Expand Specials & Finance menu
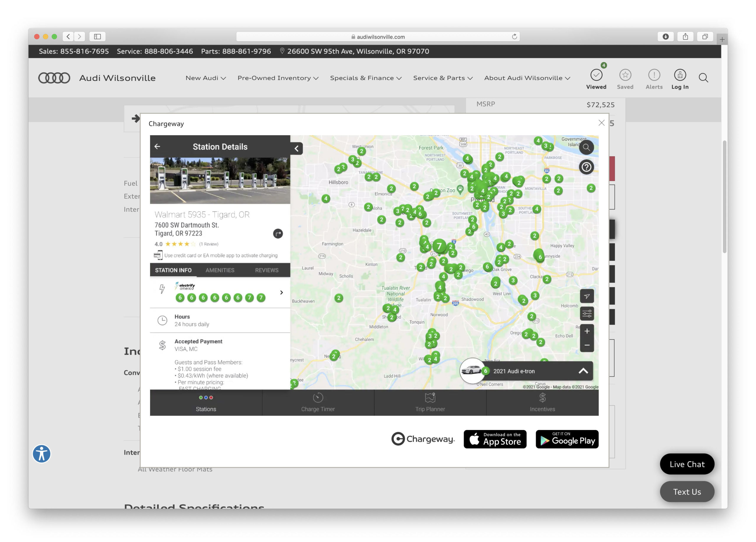 366,78
